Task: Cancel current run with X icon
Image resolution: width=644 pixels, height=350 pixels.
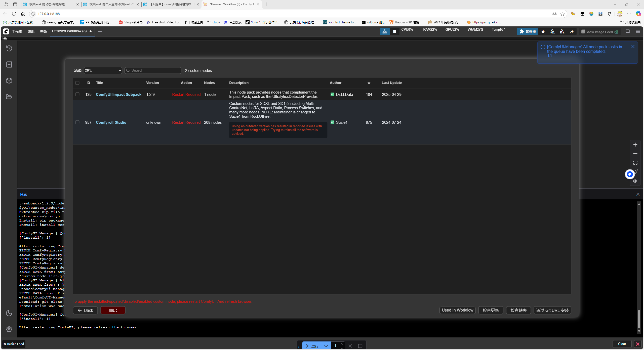Action: click(350, 346)
